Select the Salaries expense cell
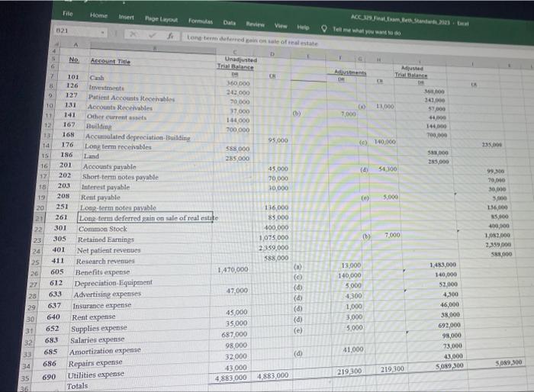Image resolution: width=534 pixels, height=392 pixels. pyautogui.click(x=97, y=340)
